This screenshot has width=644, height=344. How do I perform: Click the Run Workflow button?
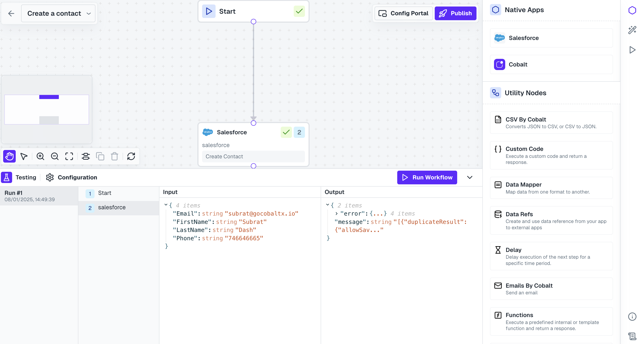(x=427, y=177)
